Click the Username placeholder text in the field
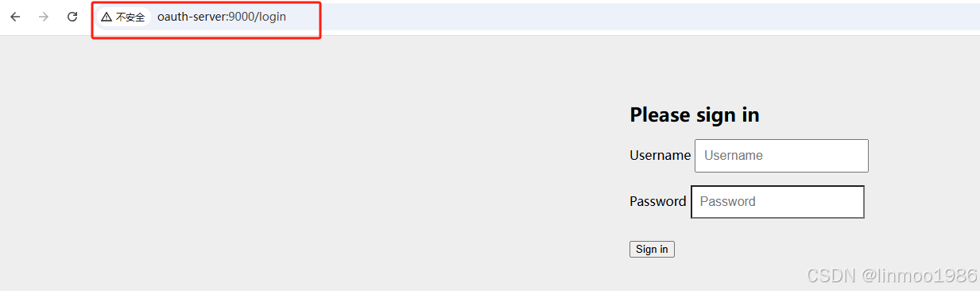 (x=734, y=156)
